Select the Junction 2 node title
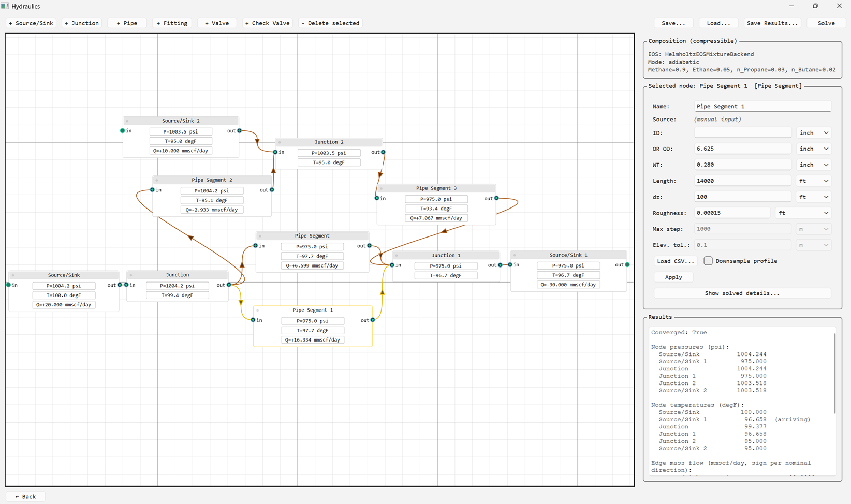 pyautogui.click(x=329, y=142)
